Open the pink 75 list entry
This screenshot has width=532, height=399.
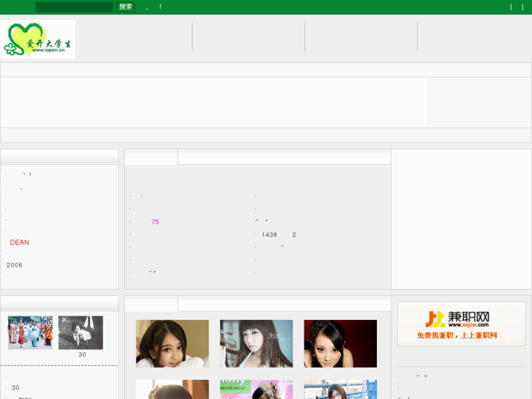click(155, 222)
